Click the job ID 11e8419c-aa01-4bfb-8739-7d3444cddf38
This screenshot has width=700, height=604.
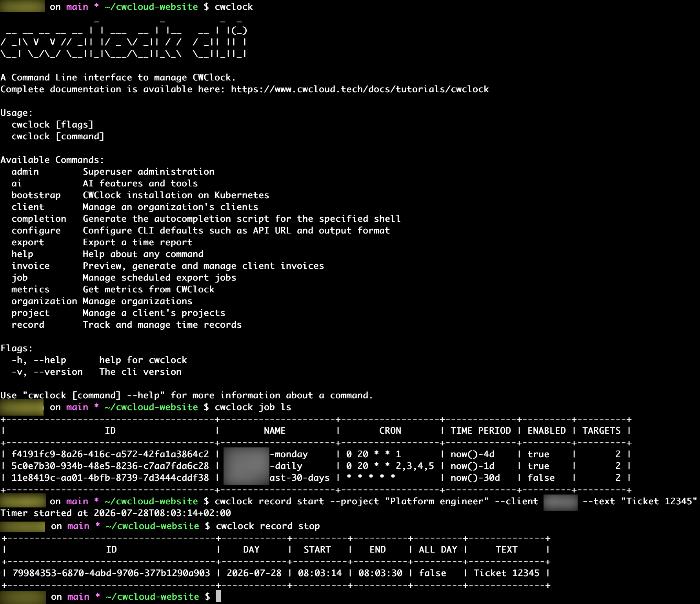(x=110, y=478)
